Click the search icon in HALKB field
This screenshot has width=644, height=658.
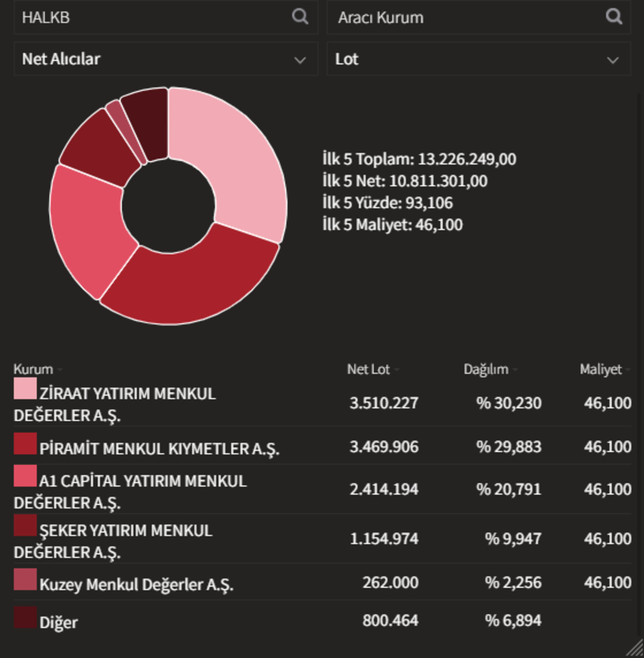[300, 17]
